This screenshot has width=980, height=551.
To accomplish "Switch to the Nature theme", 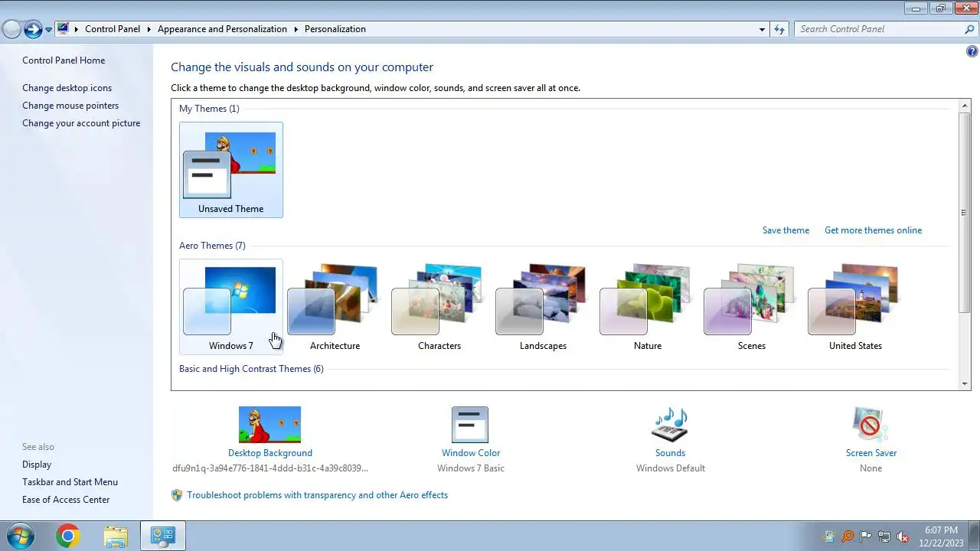I will (647, 307).
